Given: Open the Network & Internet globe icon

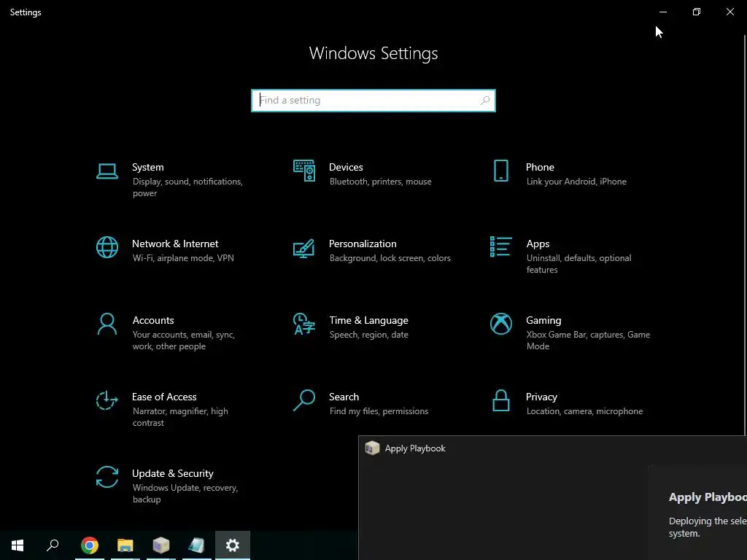Looking at the screenshot, I should 107,247.
